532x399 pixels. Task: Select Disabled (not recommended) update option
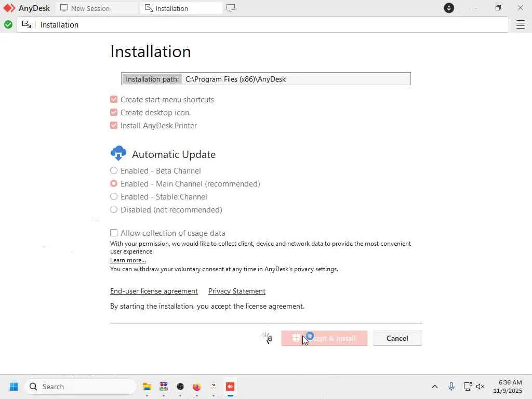114,210
